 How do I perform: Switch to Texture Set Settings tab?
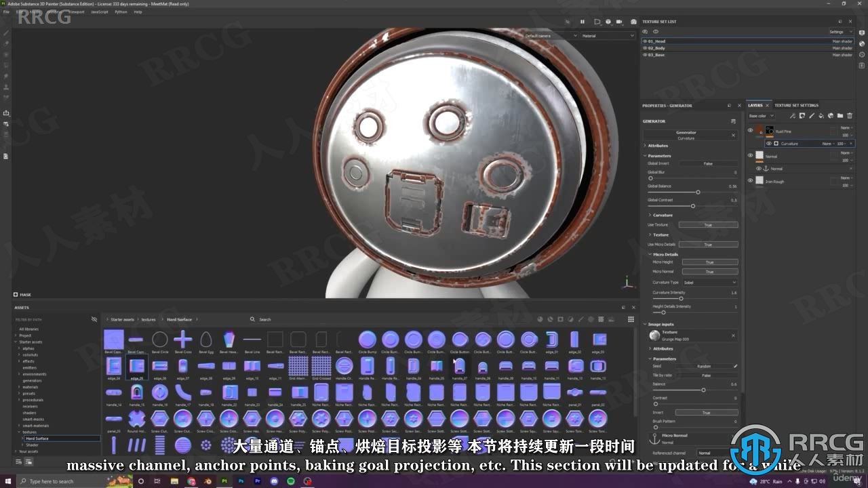click(x=797, y=105)
